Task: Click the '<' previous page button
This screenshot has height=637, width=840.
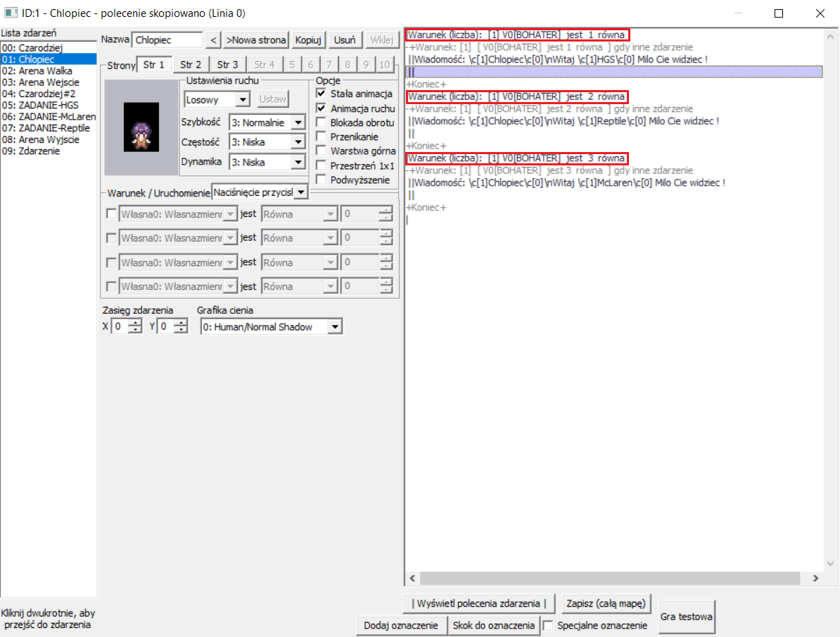Action: (x=214, y=40)
